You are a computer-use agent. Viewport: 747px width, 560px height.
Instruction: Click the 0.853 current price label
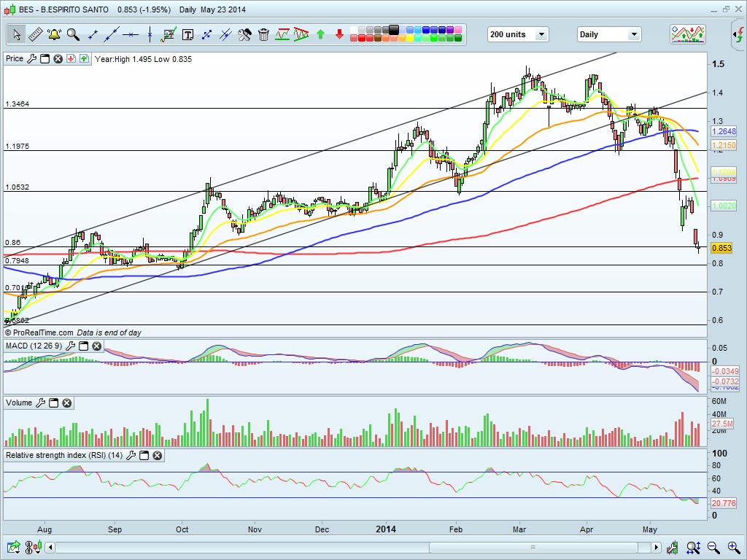coord(721,248)
